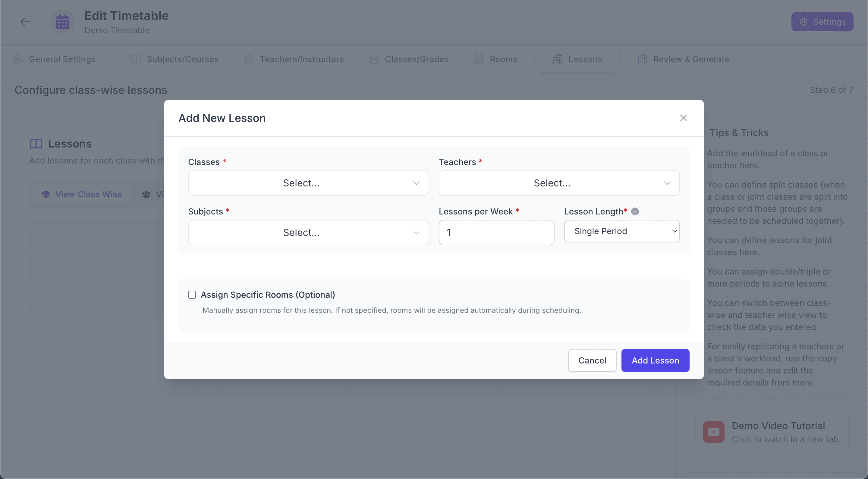Click the General Settings gear icon
The height and width of the screenshot is (479, 868).
[18, 59]
